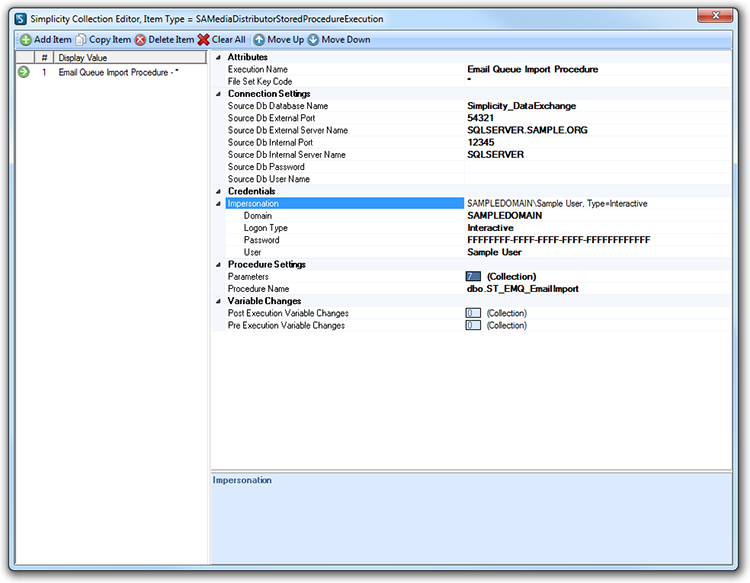This screenshot has width=750, height=583.
Task: Collapse the Credentials category
Action: [218, 191]
